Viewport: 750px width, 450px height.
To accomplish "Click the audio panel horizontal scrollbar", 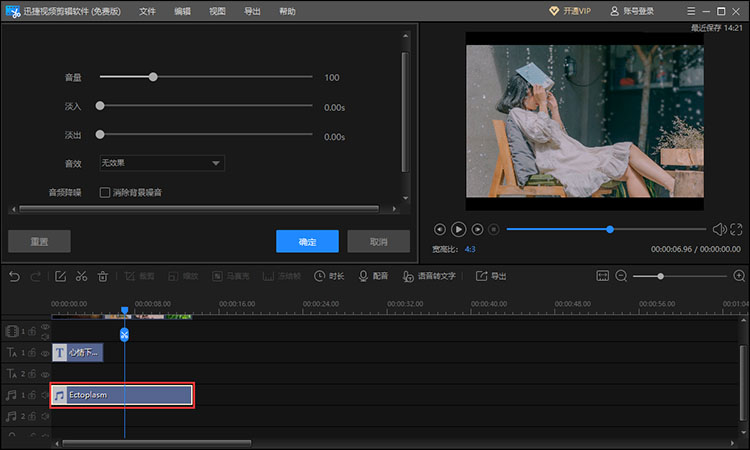I will tap(199, 209).
